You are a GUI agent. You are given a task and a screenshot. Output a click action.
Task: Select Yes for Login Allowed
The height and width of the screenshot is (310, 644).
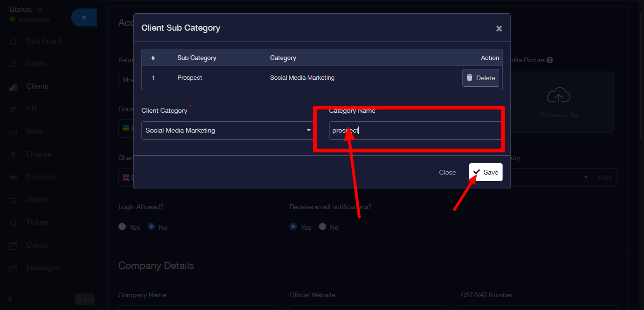click(122, 226)
